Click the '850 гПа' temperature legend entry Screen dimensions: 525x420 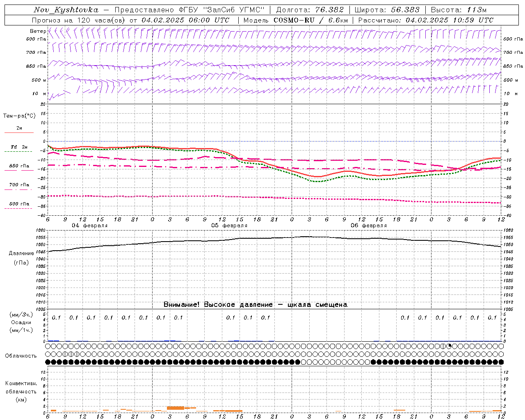pos(19,166)
